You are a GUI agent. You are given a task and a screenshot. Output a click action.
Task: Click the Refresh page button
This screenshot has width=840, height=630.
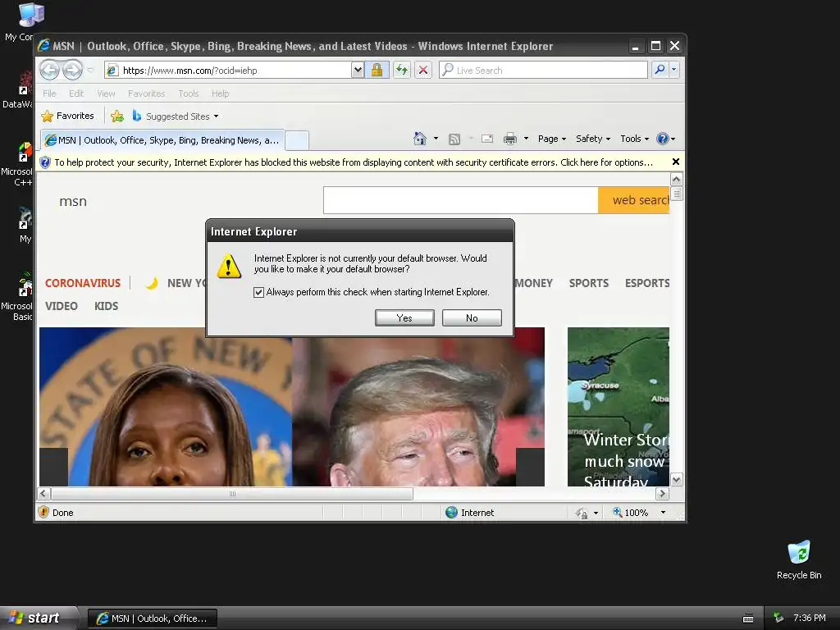point(402,70)
